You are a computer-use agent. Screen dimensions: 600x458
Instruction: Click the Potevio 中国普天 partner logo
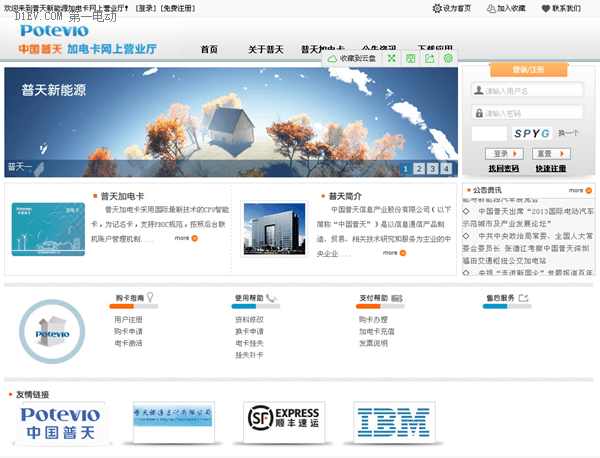pos(60,423)
